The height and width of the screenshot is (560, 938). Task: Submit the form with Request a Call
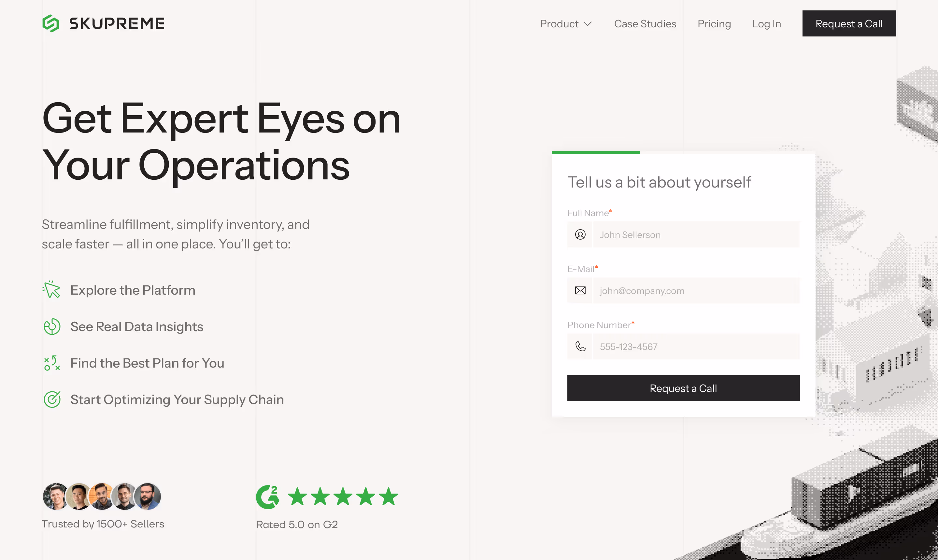683,388
